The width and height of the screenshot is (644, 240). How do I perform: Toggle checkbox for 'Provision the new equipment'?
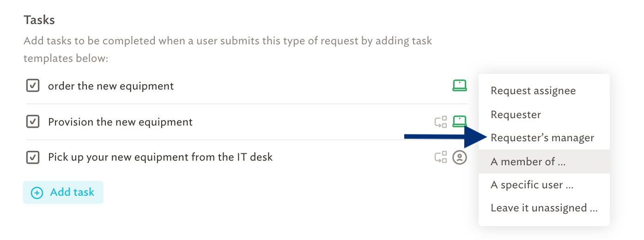32,122
